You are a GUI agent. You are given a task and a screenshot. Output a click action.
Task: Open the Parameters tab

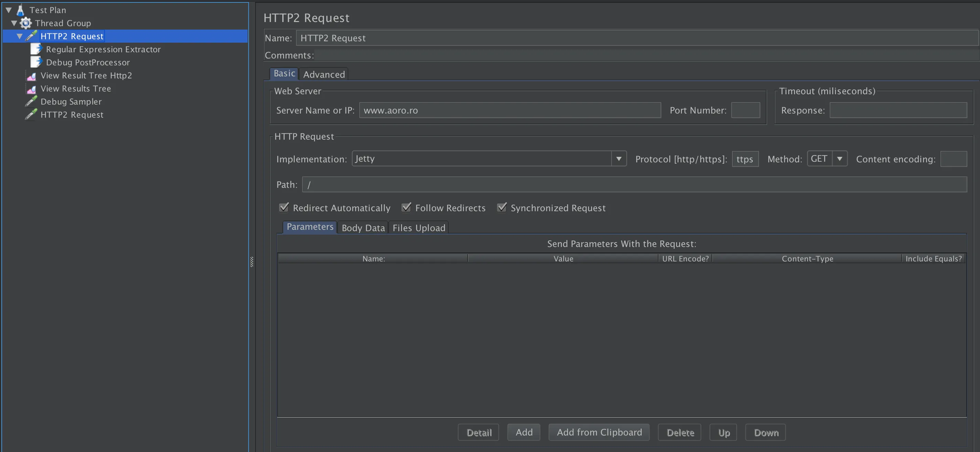[310, 227]
